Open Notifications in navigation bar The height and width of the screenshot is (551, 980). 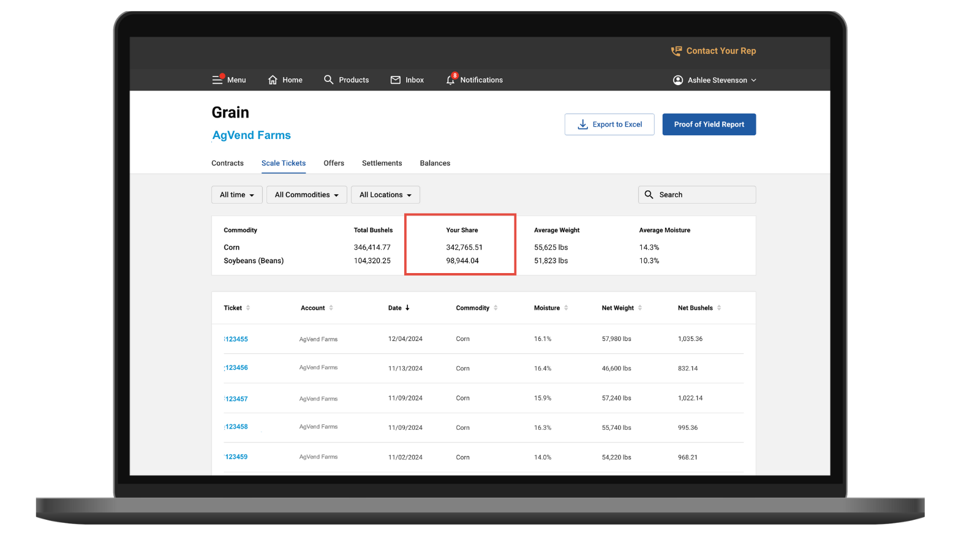click(481, 80)
